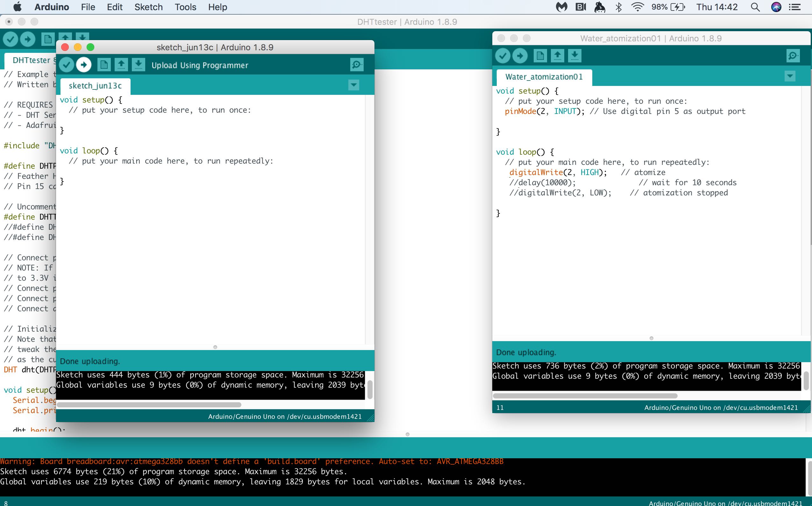
Task: Click 'Sketch uses 6774 bytes' console line
Action: pyautogui.click(x=174, y=472)
